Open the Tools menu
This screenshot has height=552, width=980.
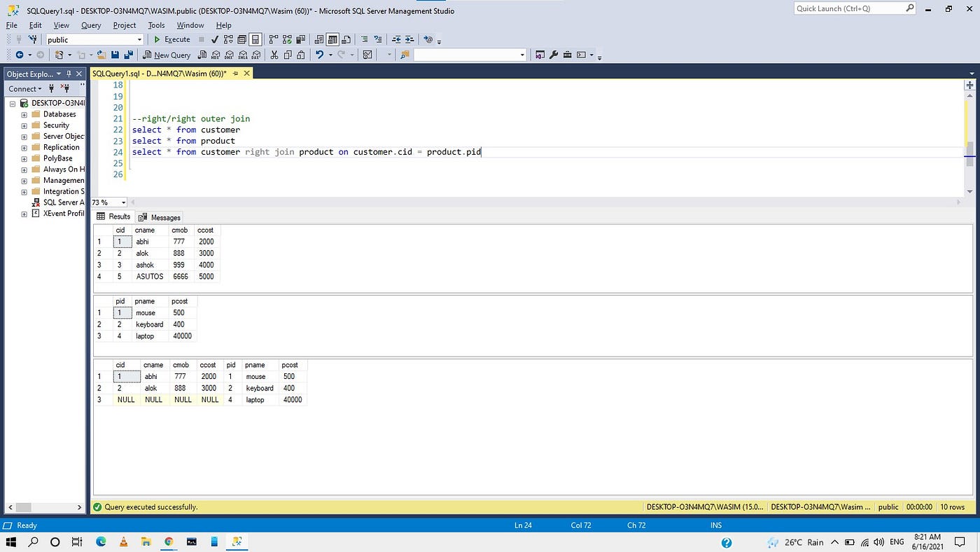[x=156, y=25]
